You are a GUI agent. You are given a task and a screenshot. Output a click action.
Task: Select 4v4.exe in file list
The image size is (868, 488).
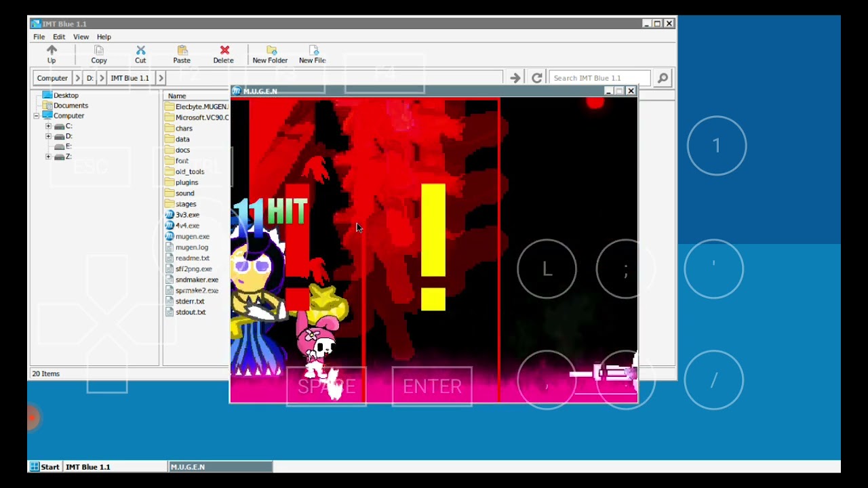[x=182, y=226]
